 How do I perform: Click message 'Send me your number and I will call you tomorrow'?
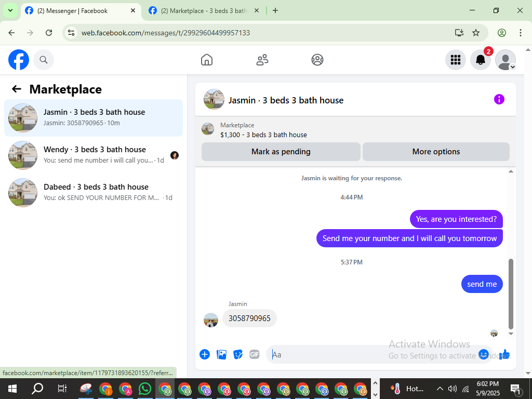409,238
